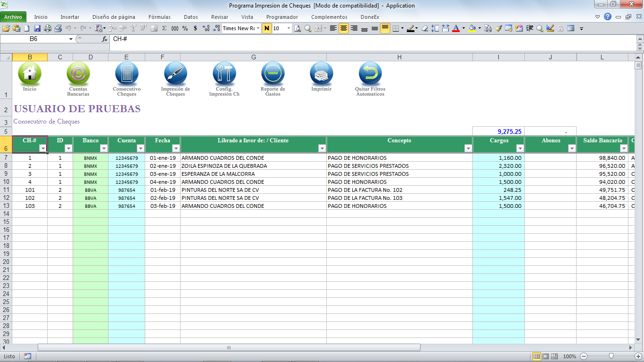Open the Programador ribbon tab
This screenshot has height=362, width=644.
[x=282, y=17]
